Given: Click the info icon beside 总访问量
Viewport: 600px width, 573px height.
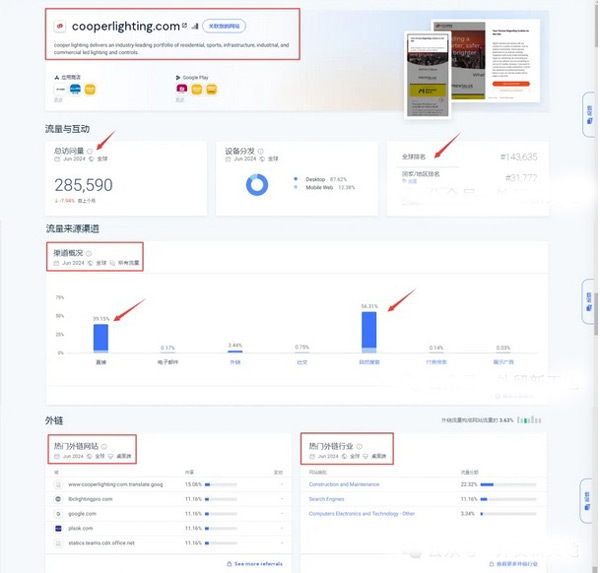Looking at the screenshot, I should point(90,150).
